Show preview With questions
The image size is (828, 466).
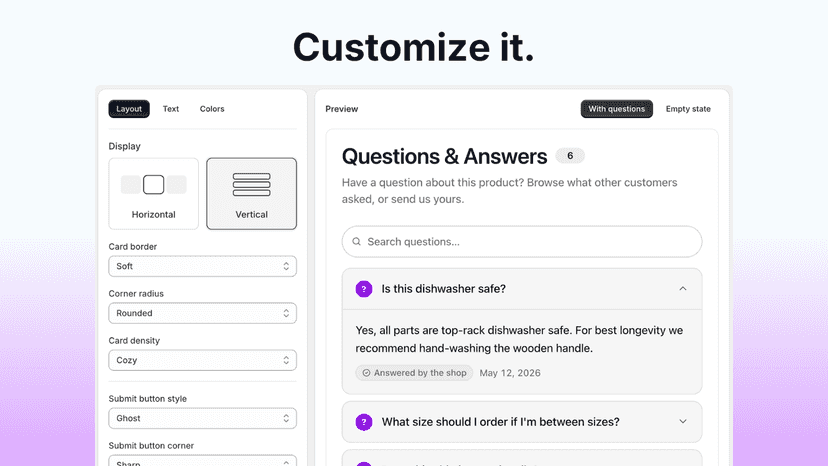pyautogui.click(x=616, y=109)
